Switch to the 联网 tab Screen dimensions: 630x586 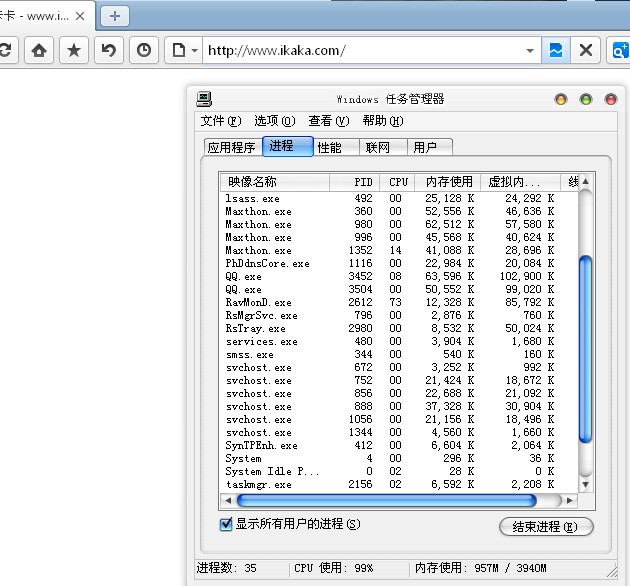coord(383,147)
